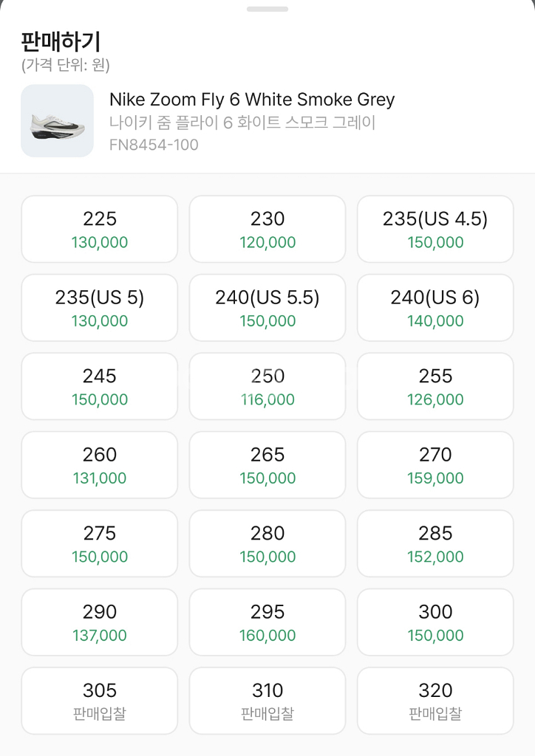The image size is (535, 756).
Task: Pick size 240(US 6) tile
Action: click(x=435, y=308)
